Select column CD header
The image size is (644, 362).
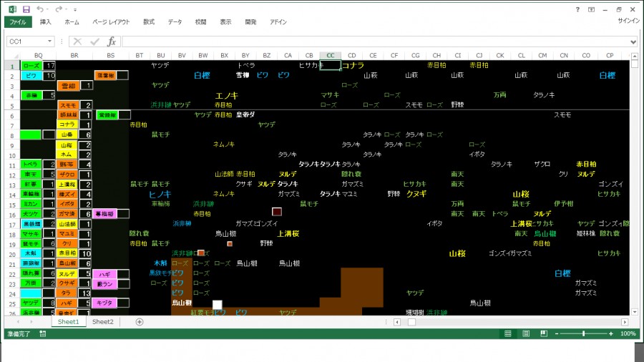point(351,55)
